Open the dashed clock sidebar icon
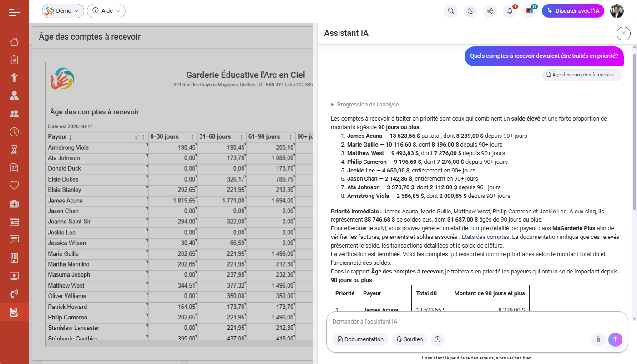The width and height of the screenshot is (637, 364). click(14, 132)
